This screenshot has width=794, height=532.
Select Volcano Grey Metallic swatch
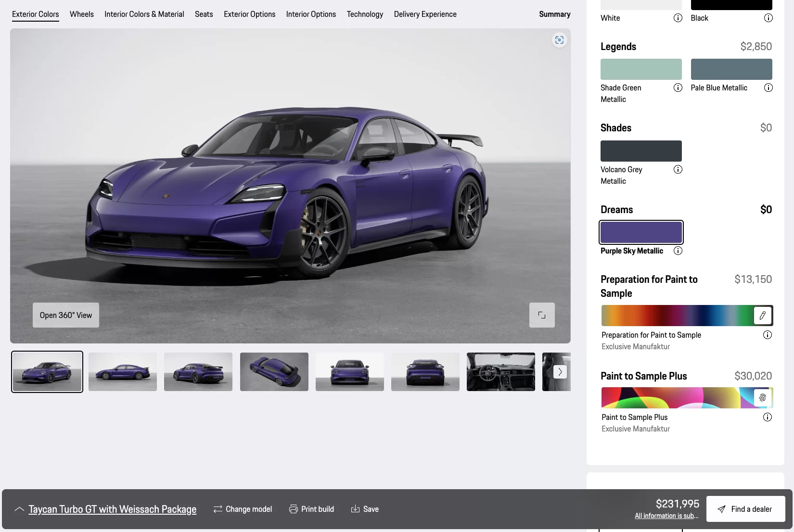pos(641,151)
